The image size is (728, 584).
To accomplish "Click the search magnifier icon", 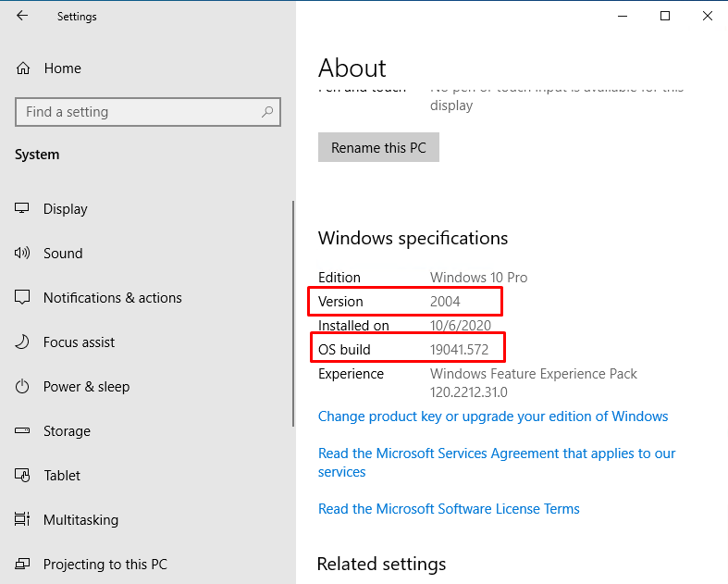I will point(267,111).
